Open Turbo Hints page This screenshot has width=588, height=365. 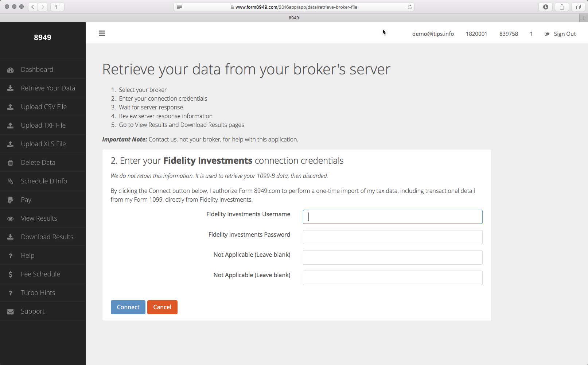pyautogui.click(x=43, y=293)
